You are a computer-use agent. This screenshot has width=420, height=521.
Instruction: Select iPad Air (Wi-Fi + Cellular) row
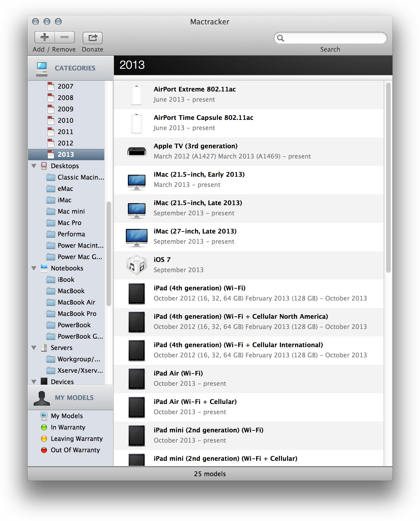(249, 407)
